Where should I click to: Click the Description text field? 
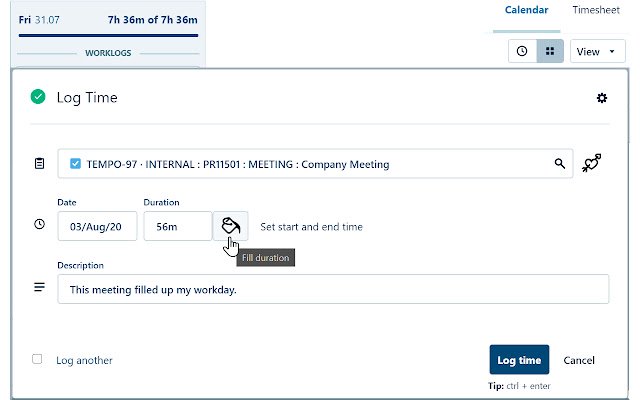333,290
